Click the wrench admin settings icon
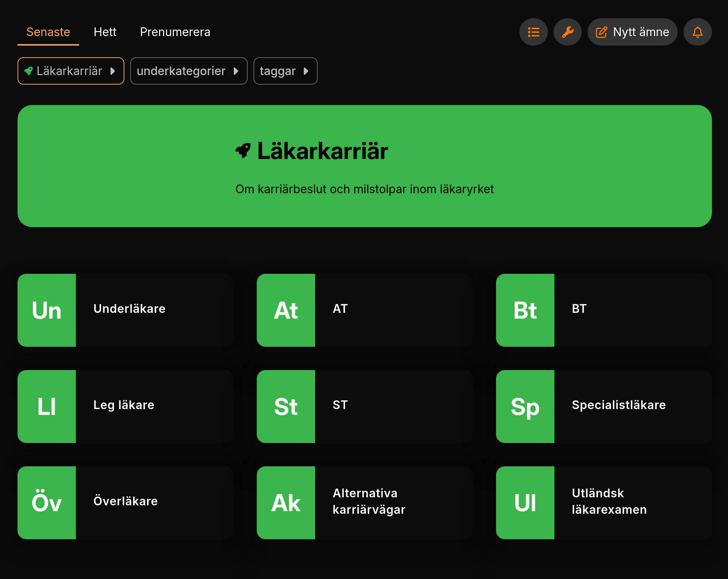 [x=568, y=32]
